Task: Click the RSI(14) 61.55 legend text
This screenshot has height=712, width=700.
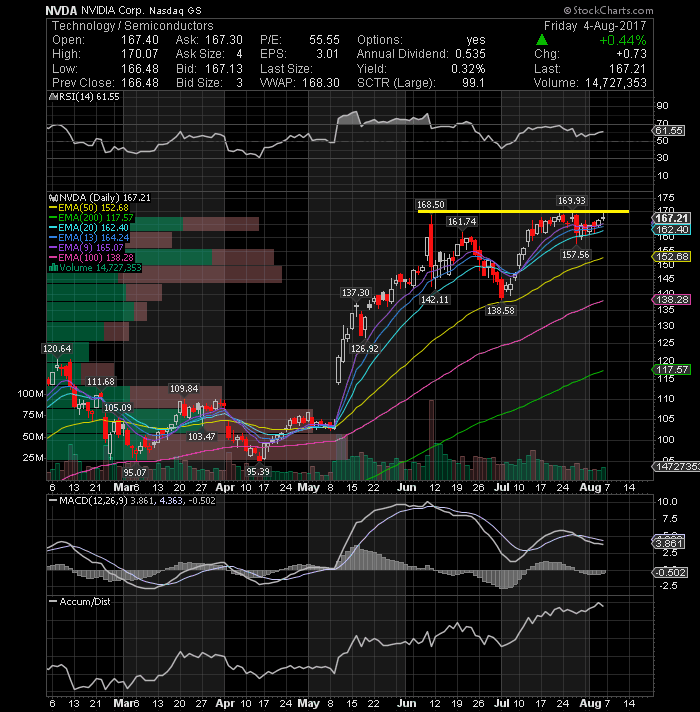Action: 88,97
